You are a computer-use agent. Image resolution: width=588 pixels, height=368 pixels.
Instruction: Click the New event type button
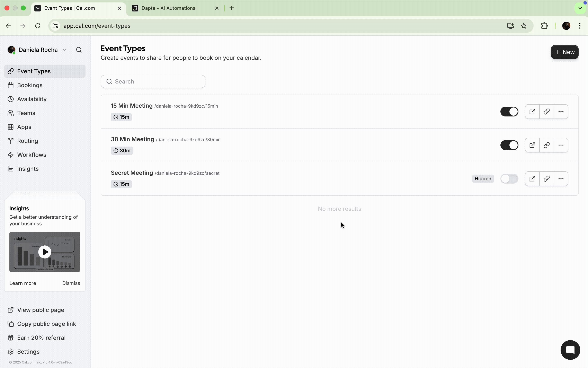coord(564,52)
